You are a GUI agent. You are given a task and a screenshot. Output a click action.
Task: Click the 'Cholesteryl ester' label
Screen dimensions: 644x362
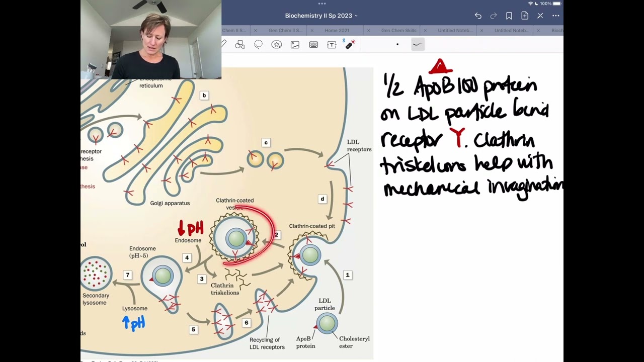[x=354, y=342]
